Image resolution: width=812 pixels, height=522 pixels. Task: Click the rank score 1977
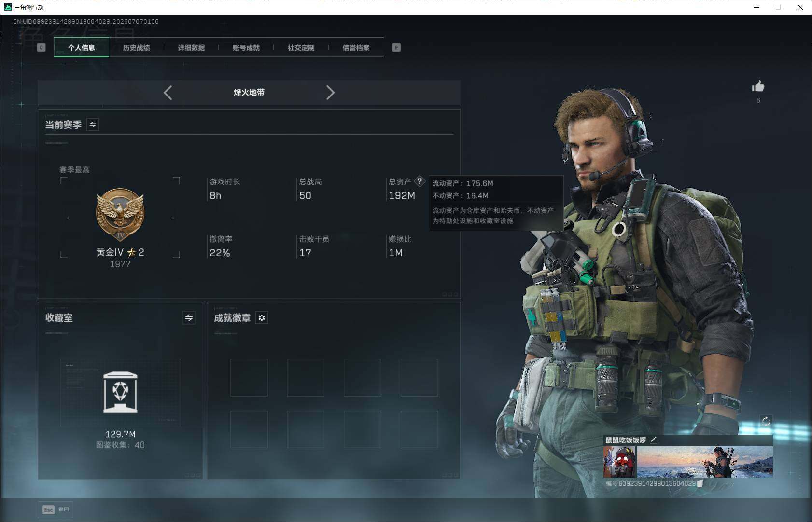(x=120, y=264)
